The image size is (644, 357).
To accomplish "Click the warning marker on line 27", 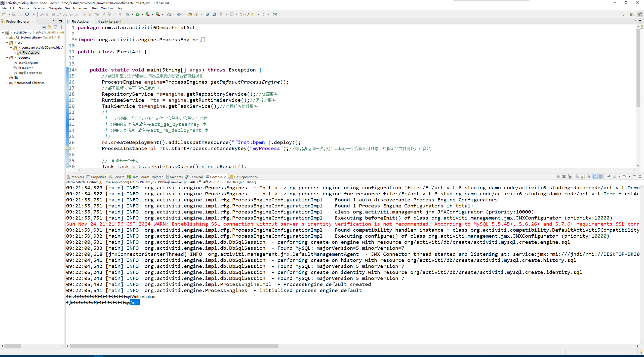I will click(67, 148).
